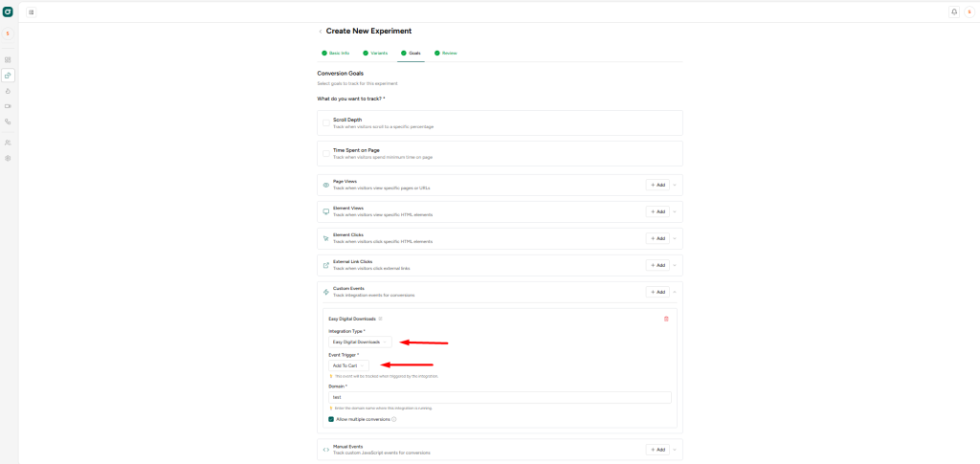Click the Create New Experiment heading
The image size is (980, 464).
(368, 32)
